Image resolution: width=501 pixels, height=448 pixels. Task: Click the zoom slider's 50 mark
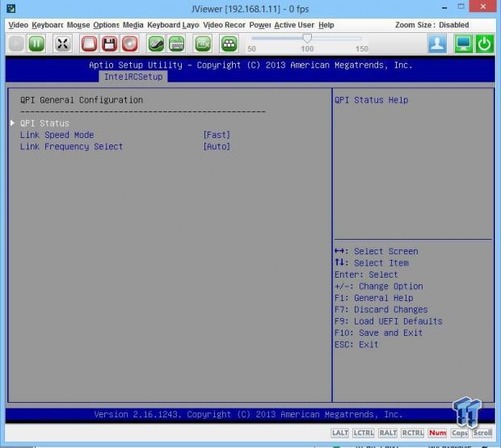[x=251, y=48]
